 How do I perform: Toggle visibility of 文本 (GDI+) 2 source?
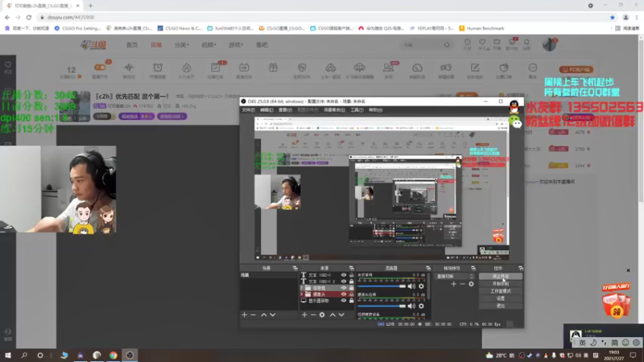(344, 282)
